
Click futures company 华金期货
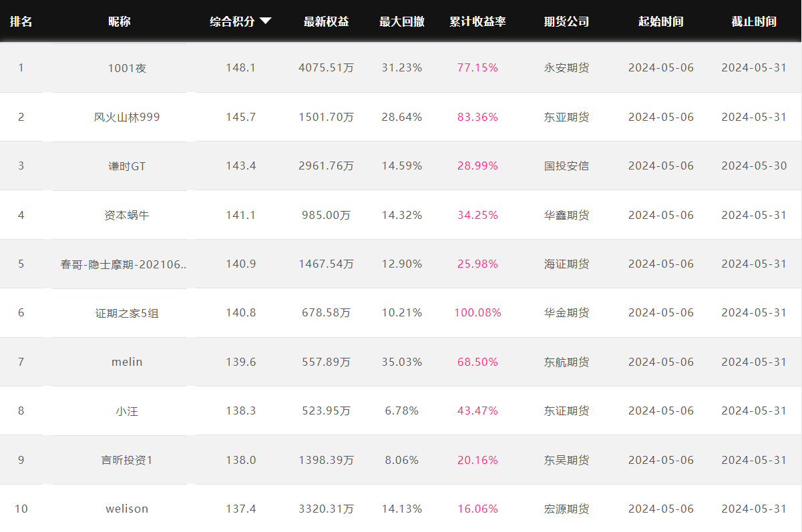pos(566,312)
